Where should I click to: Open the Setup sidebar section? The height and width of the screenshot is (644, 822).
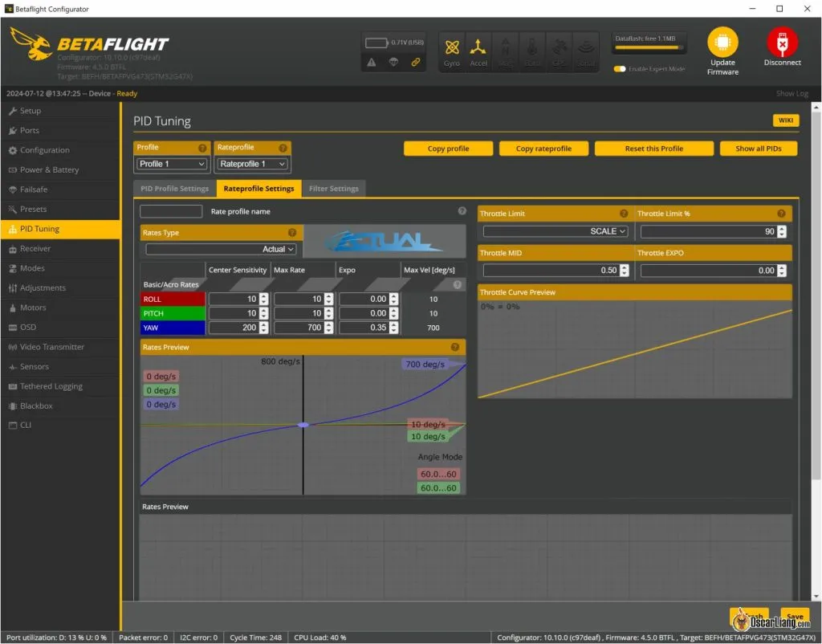pyautogui.click(x=60, y=111)
